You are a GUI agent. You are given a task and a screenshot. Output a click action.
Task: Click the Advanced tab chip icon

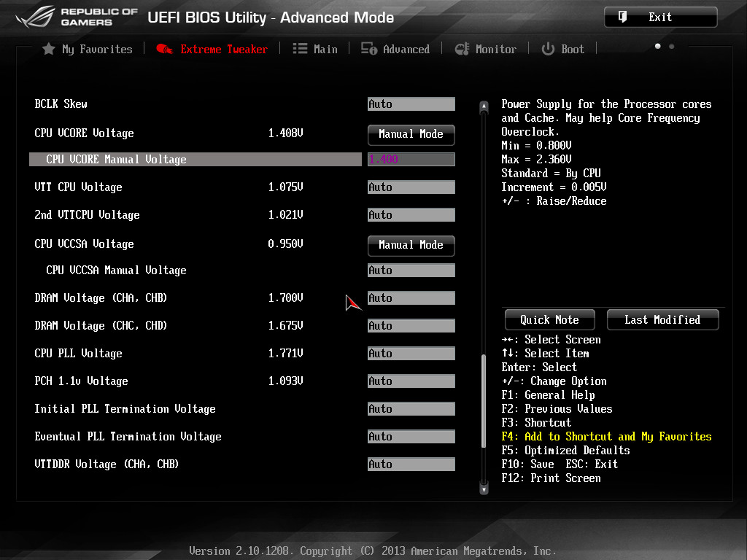[x=369, y=49]
